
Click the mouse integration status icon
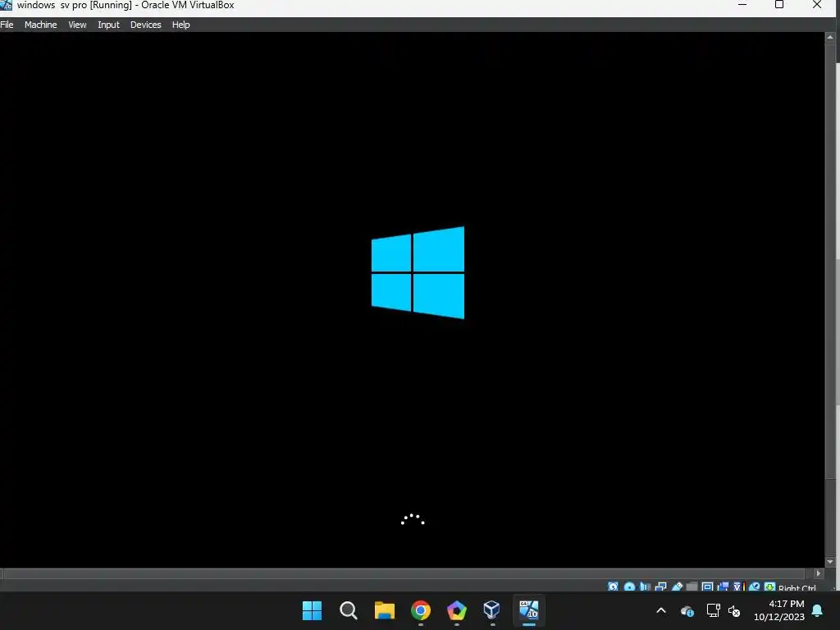click(x=755, y=587)
